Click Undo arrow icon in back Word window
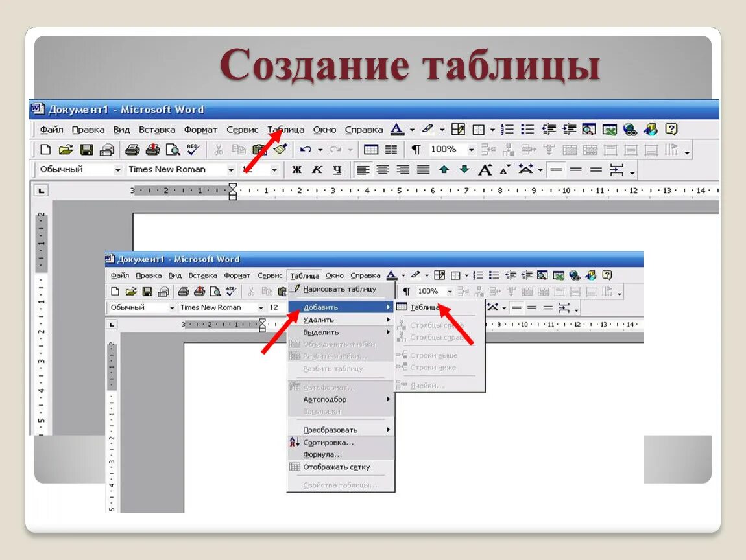The width and height of the screenshot is (746, 560). 306,150
